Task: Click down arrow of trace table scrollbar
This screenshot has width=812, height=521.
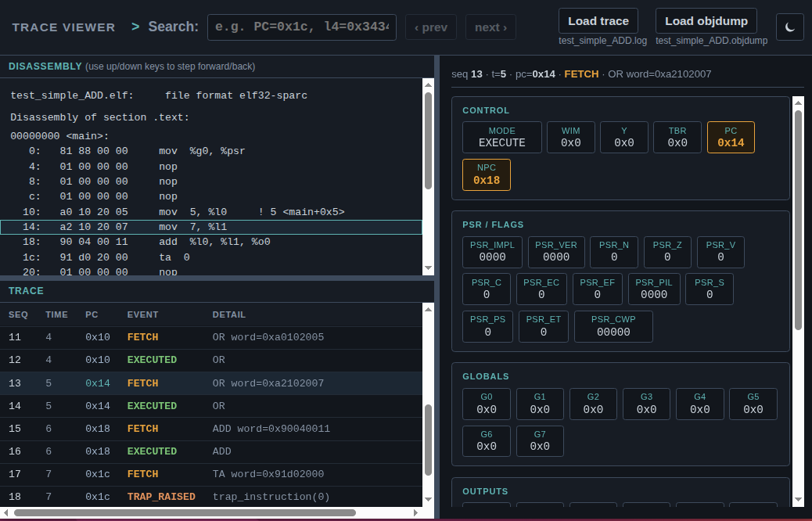Action: pos(428,500)
